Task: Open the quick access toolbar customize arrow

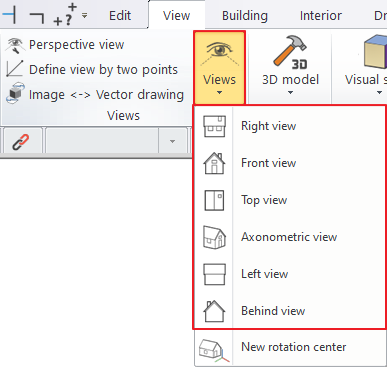Action: coord(85,16)
